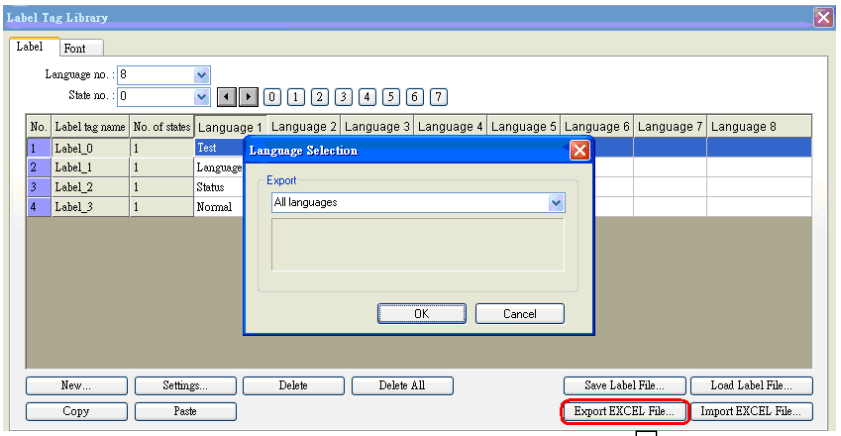This screenshot has width=841, height=436.
Task: Click Cancel in Language Selection dialog
Action: (520, 314)
